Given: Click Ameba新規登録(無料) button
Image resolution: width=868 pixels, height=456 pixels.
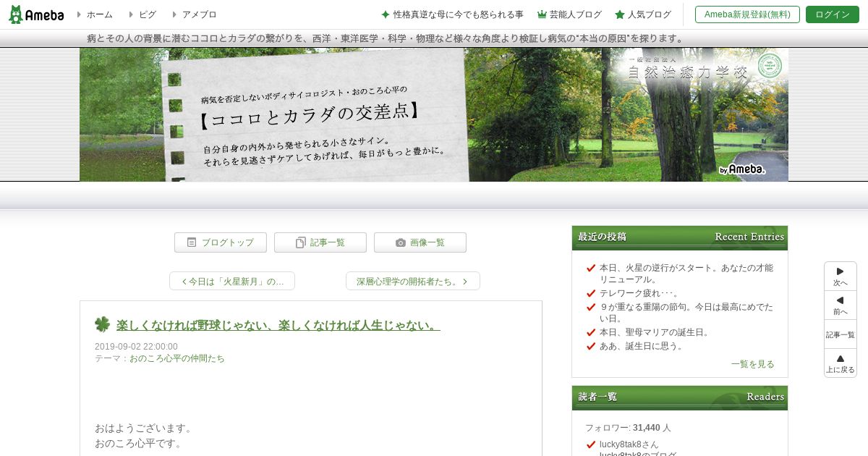Looking at the screenshot, I should pos(747,14).
